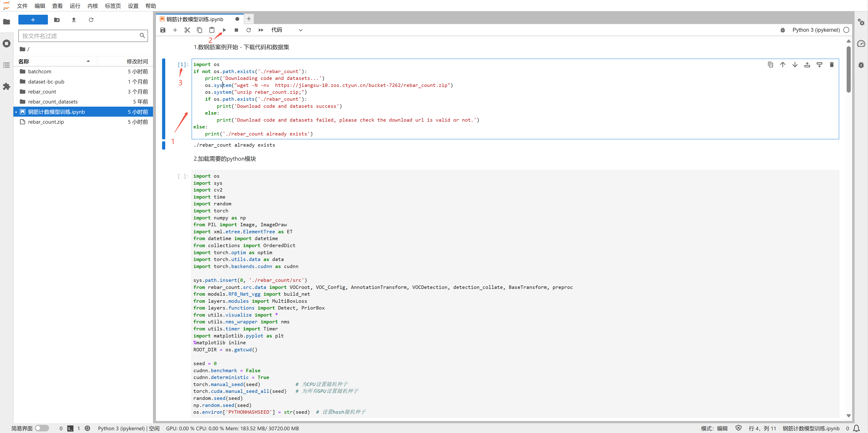Select the 钢筋计数模型训练.ipynb file row
Image resolution: width=868 pixels, height=433 pixels.
pyautogui.click(x=83, y=112)
